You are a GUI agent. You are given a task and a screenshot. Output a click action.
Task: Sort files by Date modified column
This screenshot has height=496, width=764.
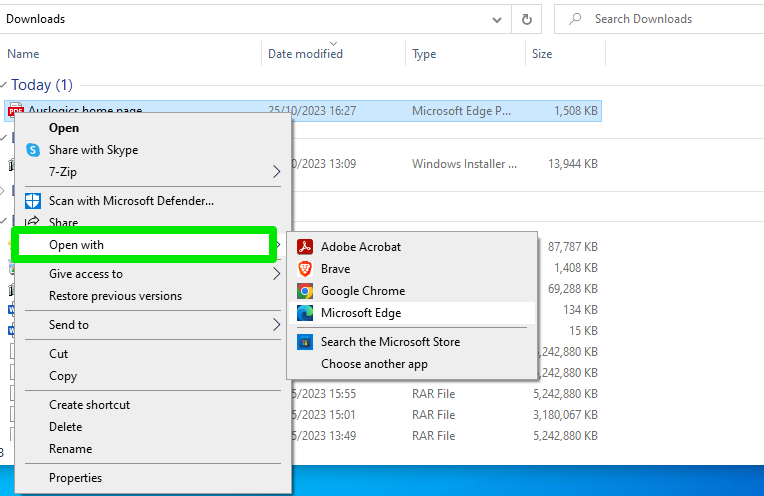tap(305, 54)
